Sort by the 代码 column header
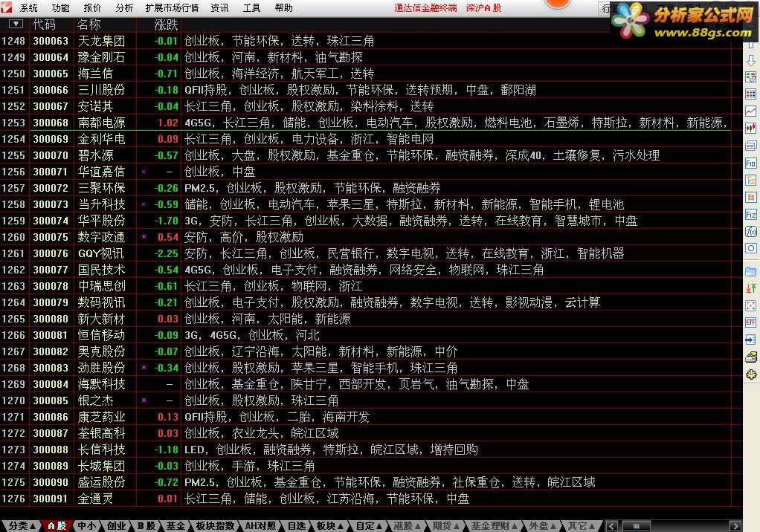Image resolution: width=760 pixels, height=532 pixels. [x=44, y=25]
